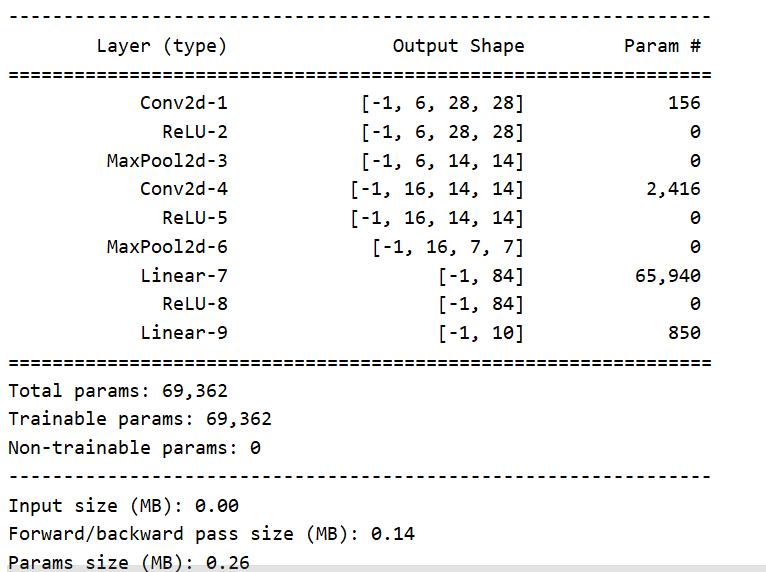Select the ReLU-2 layer text
Viewport: 766px width, 572px height.
tap(195, 132)
